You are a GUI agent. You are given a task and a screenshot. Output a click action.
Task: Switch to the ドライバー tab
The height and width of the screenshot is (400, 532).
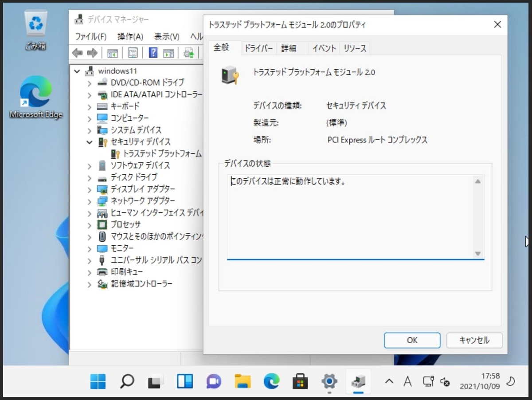[x=258, y=48]
